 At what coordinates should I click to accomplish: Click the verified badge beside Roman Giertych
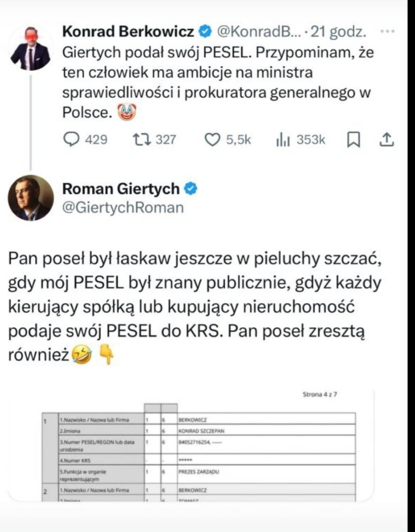(x=191, y=189)
